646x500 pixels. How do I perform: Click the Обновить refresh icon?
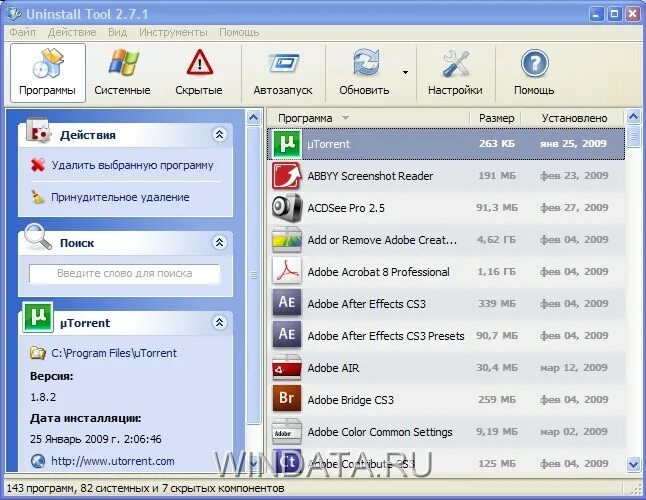tap(366, 63)
